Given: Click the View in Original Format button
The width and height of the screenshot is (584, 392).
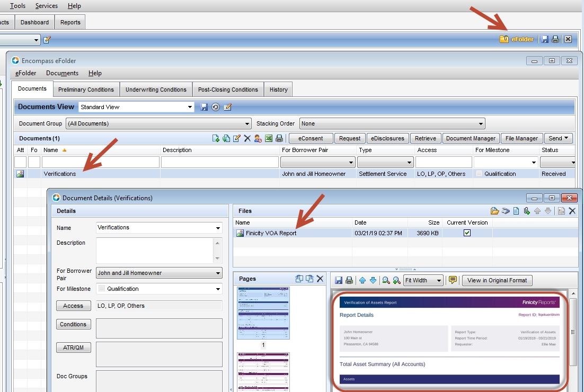Looking at the screenshot, I should click(x=497, y=280).
